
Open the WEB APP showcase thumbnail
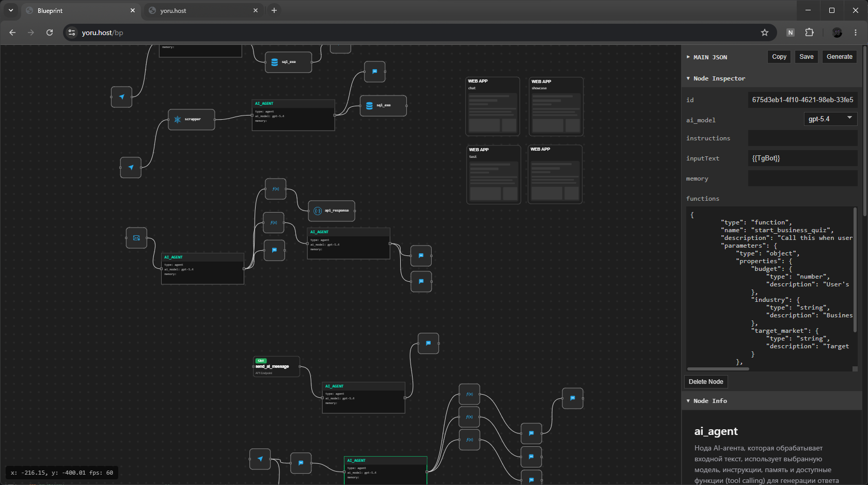click(x=556, y=106)
